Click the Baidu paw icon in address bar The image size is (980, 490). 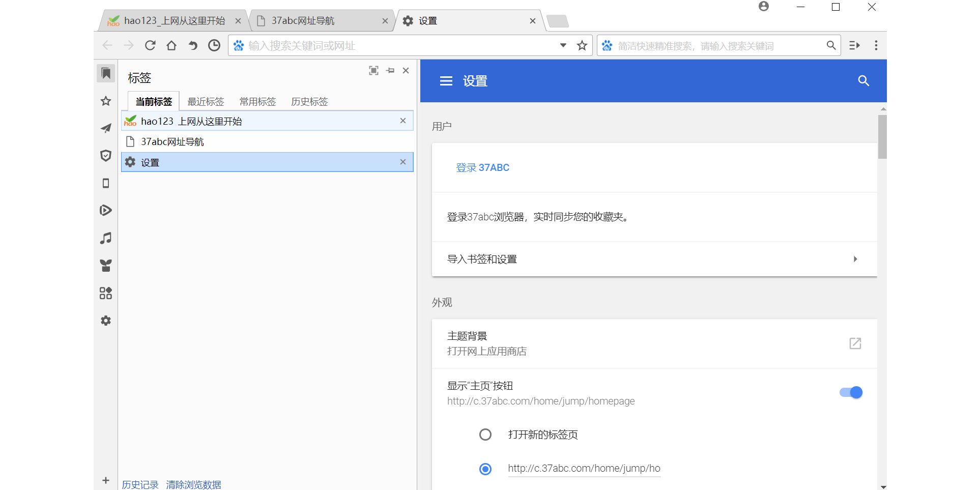239,45
